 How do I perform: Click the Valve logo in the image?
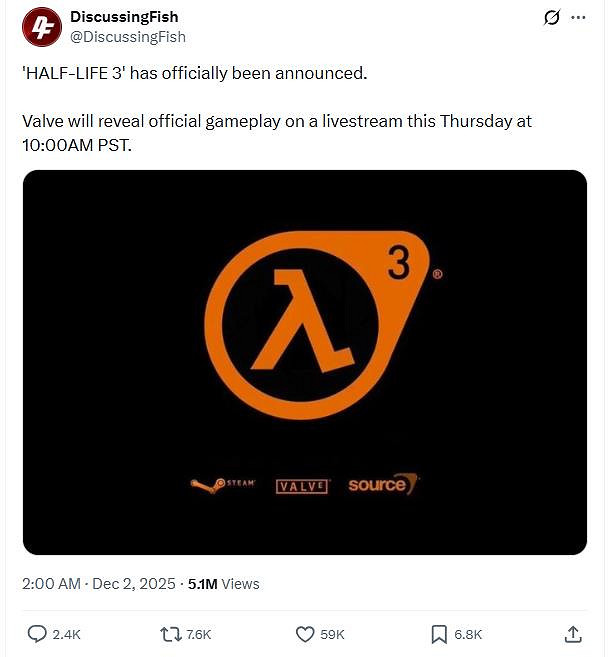[x=302, y=486]
